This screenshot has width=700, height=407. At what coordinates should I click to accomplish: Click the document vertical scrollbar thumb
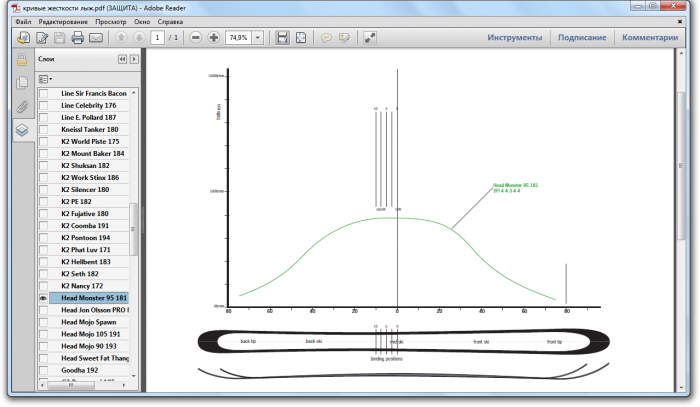681,166
